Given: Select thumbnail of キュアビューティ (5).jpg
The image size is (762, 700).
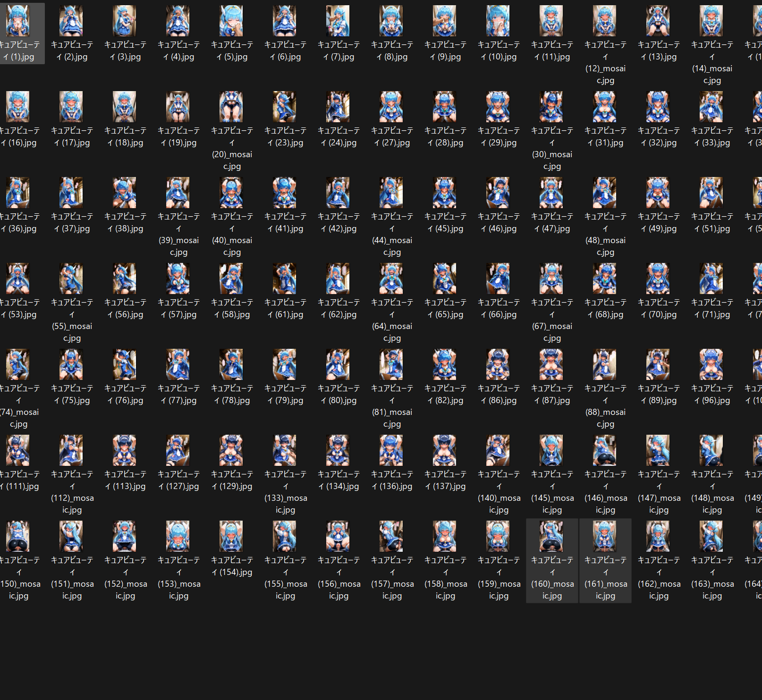Looking at the screenshot, I should (231, 21).
